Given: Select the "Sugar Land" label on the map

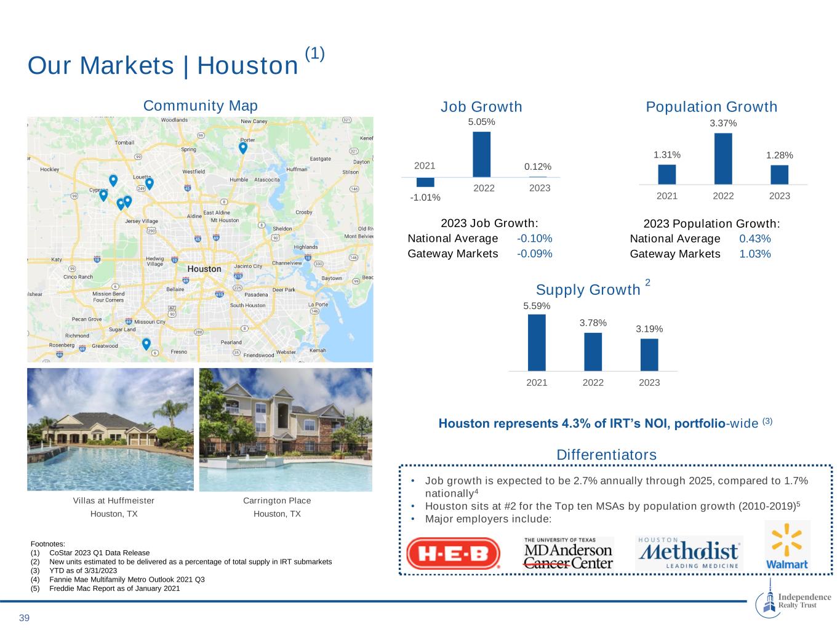Looking at the screenshot, I should coord(122,330).
